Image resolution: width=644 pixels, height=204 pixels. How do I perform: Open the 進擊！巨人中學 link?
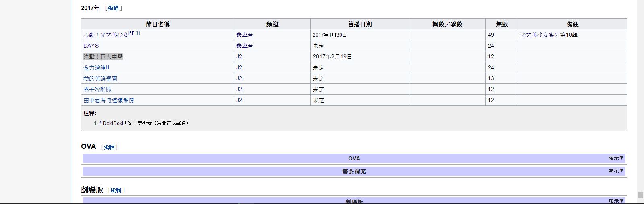(x=103, y=57)
